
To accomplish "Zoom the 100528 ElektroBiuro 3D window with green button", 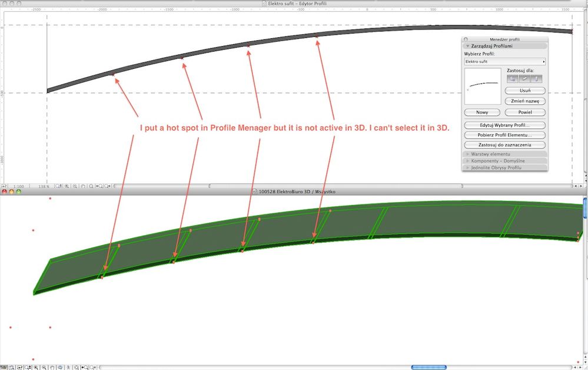I will [x=19, y=191].
